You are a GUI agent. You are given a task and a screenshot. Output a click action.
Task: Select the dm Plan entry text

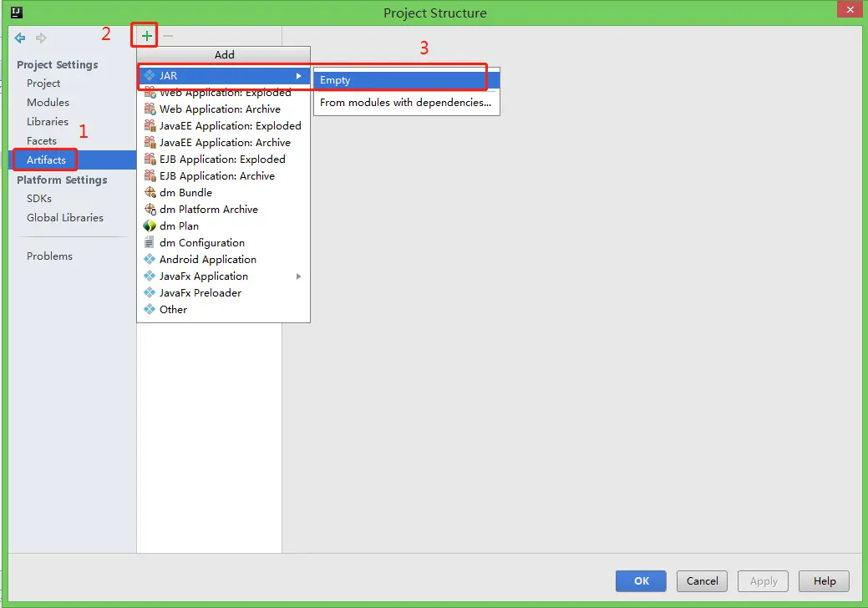[x=179, y=225]
